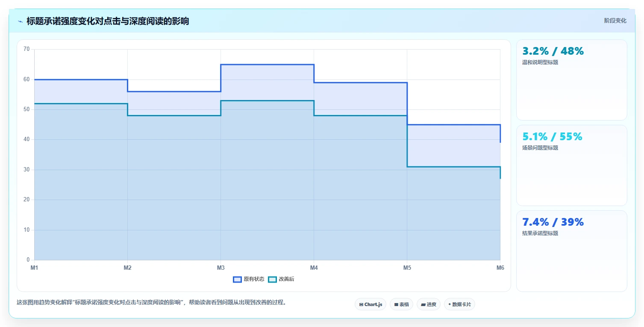Click the 7.4% / 39% value
Viewport: 644px width, 327px height.
coord(553,222)
